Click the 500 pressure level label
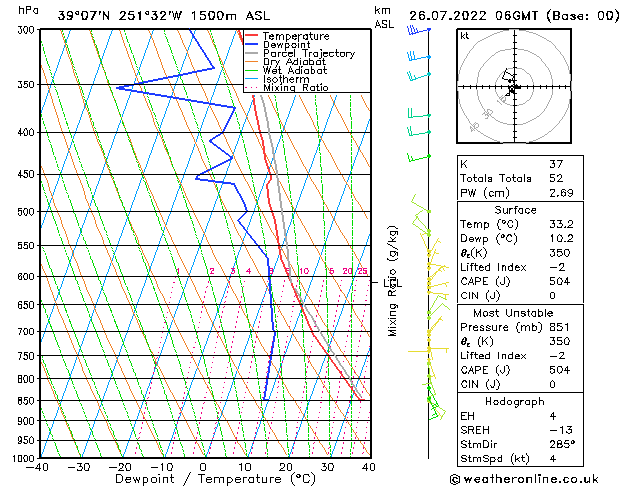Viewport: 629px width, 486px height. click(28, 212)
